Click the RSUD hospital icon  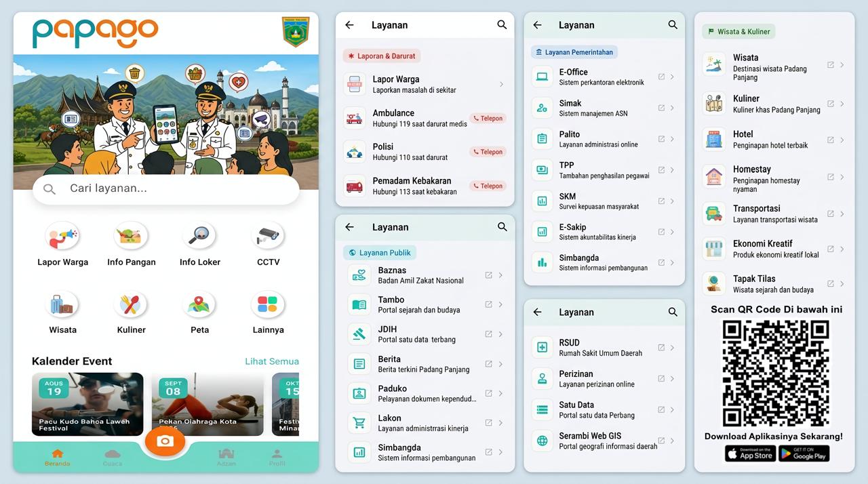[x=542, y=348]
